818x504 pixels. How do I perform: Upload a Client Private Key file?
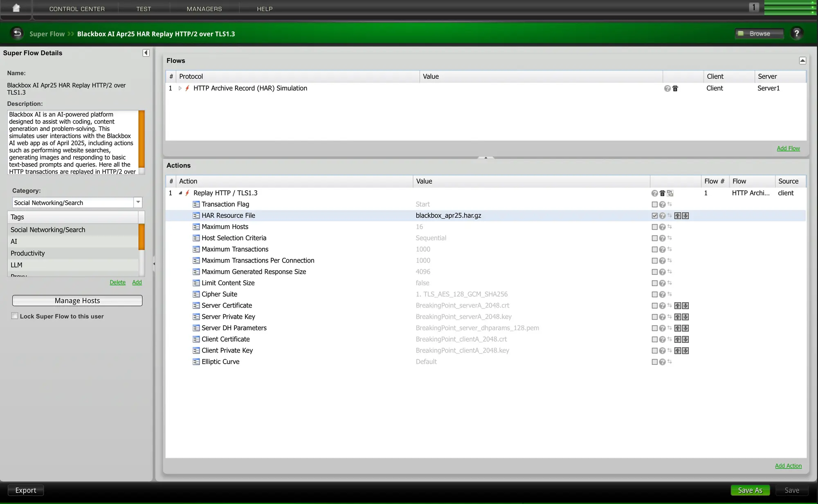tap(678, 351)
